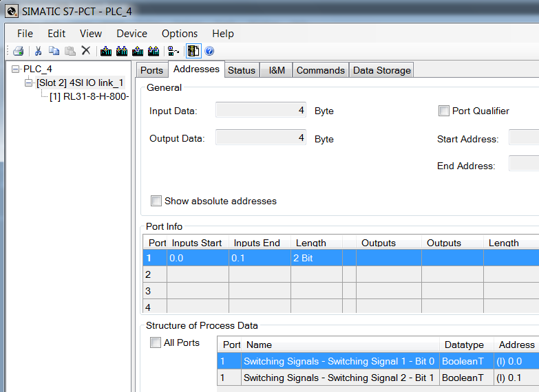Viewport: 539px width, 392px height.
Task: Click the Cut scissors icon
Action: click(x=38, y=51)
